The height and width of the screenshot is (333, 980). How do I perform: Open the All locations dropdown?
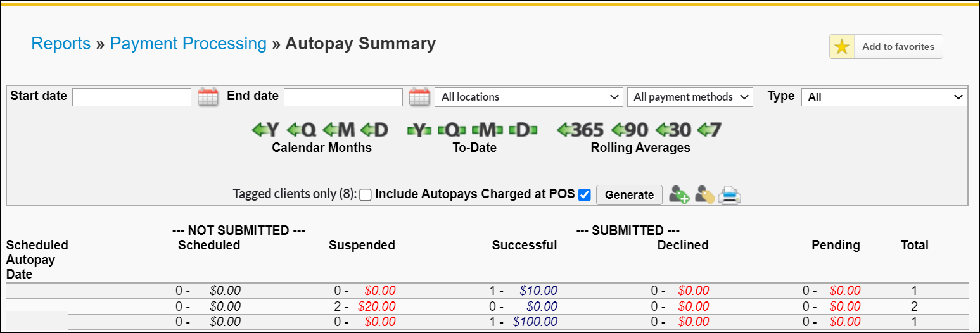529,97
